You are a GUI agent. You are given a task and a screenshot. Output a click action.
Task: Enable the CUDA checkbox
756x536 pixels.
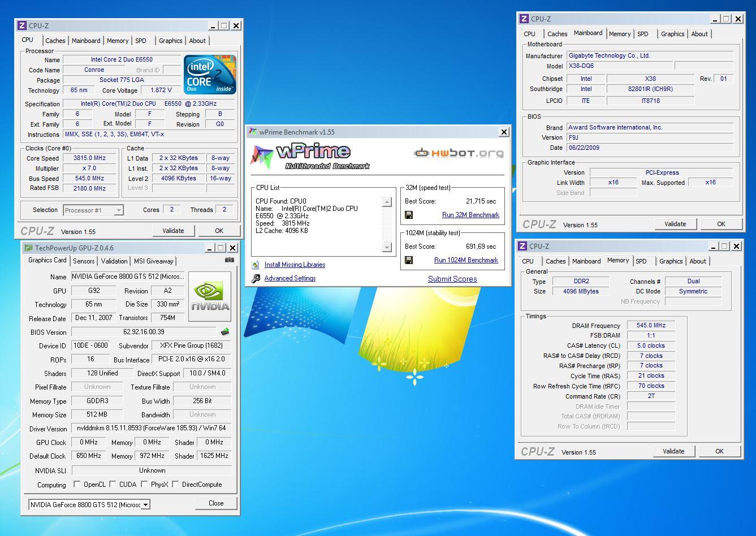click(113, 484)
